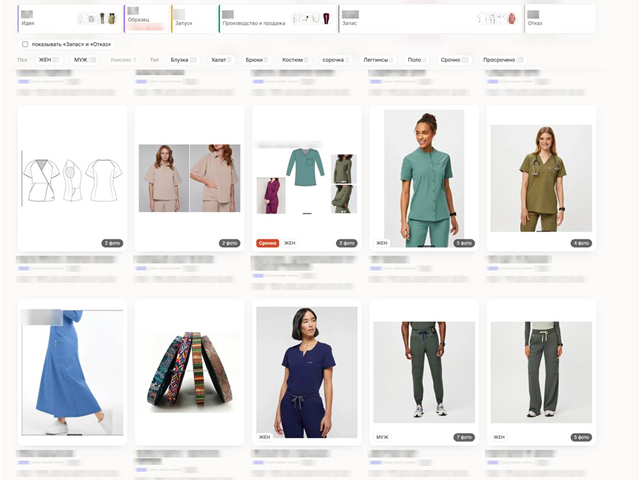The width and height of the screenshot is (640, 480).
Task: Filter by ЖЕН gender chip
Action: tap(49, 60)
